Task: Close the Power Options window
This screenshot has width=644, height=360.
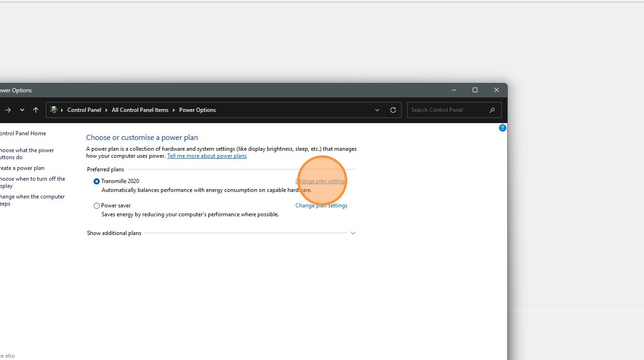Action: tap(497, 90)
